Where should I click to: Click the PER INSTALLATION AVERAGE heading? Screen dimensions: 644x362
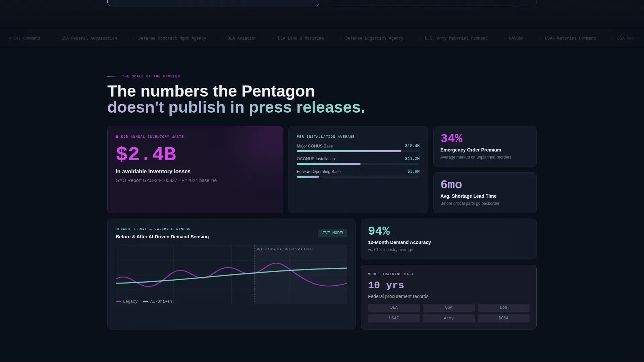point(326,137)
